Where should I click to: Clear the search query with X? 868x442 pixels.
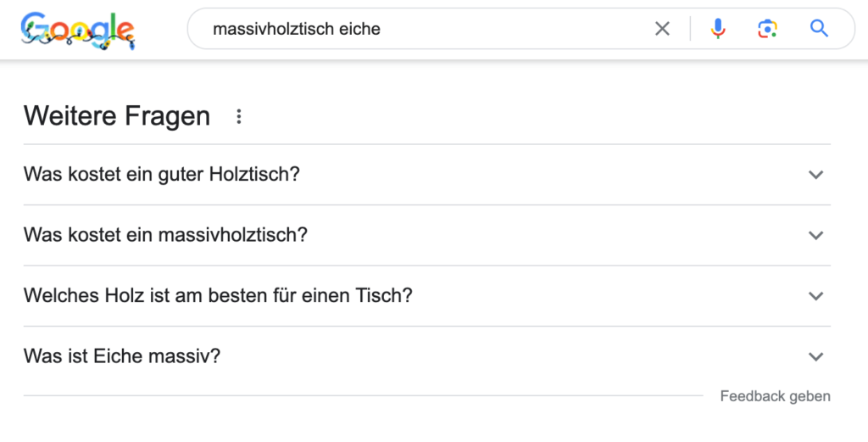662,28
